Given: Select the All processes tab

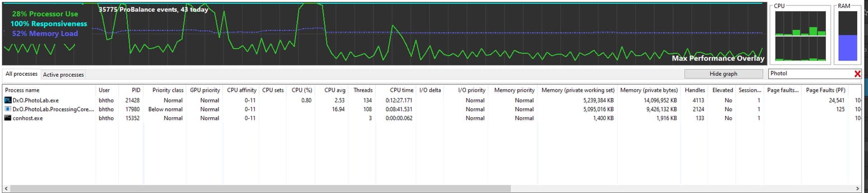Looking at the screenshot, I should 21,74.
